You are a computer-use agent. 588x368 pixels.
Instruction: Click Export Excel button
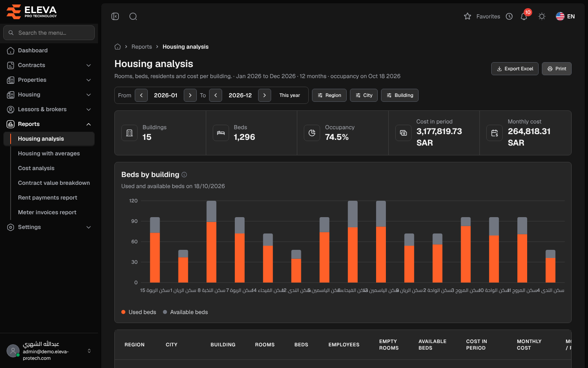(515, 69)
